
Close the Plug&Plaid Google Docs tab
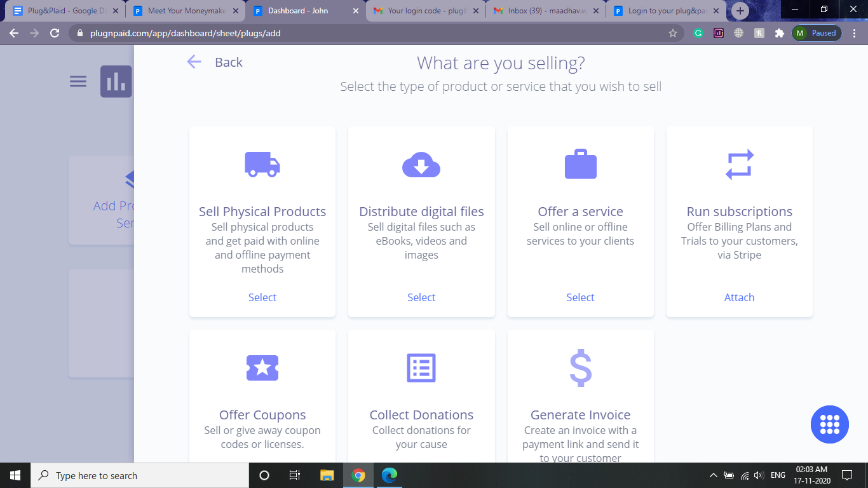(x=115, y=11)
